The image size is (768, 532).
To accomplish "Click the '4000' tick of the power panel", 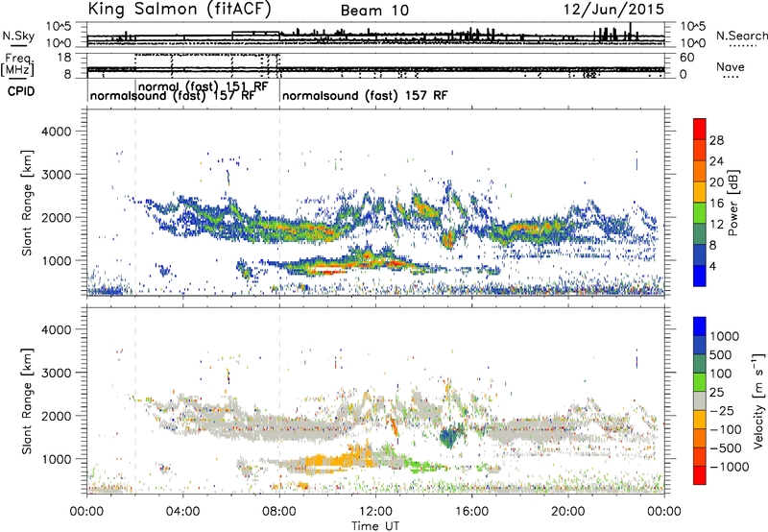I will tap(56, 132).
